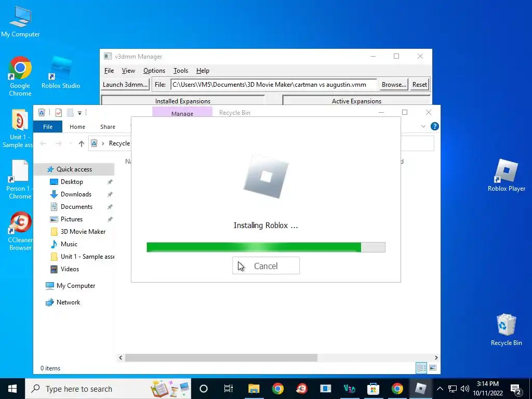Launch Google Chrome desktop shortcut
This screenshot has width=532, height=399.
point(20,76)
